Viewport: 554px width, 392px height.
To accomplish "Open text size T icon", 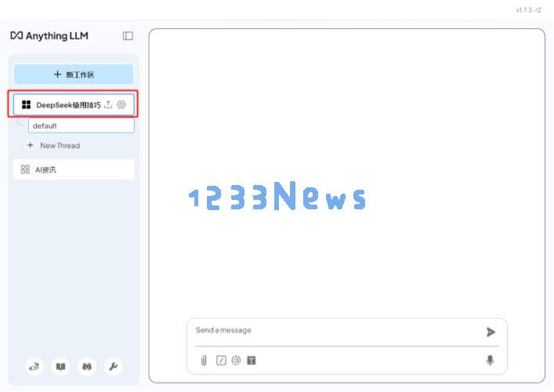I will click(252, 361).
